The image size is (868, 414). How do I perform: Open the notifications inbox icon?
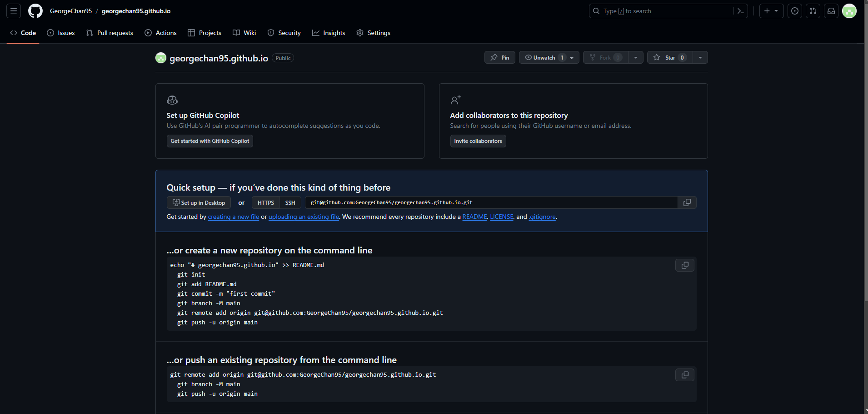click(831, 11)
